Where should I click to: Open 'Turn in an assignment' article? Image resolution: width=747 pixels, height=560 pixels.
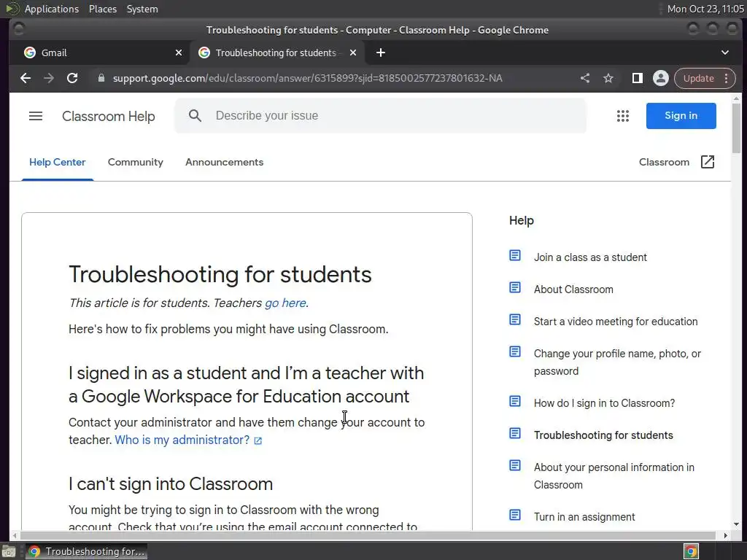(584, 517)
